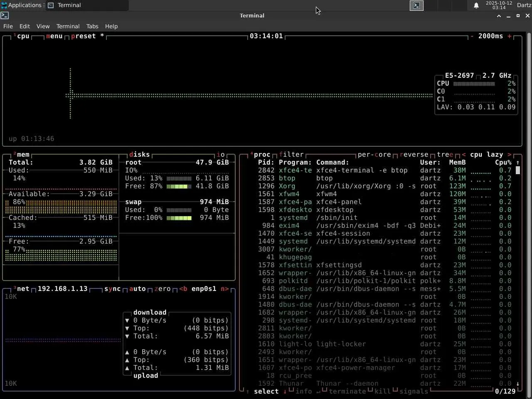Viewport: 532px width, 399px height.
Task: Click the total CPU usage meter bar
Action: point(474,84)
